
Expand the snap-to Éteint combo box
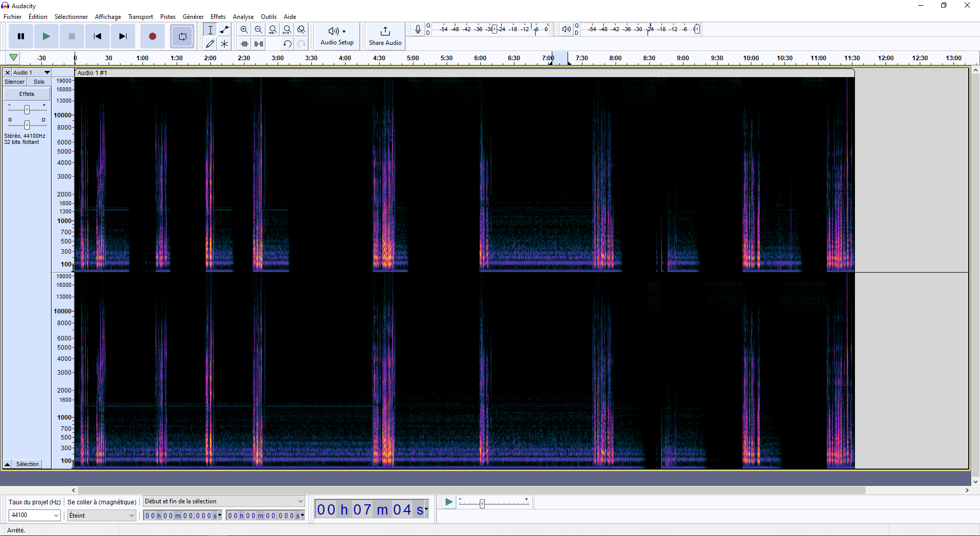point(102,515)
